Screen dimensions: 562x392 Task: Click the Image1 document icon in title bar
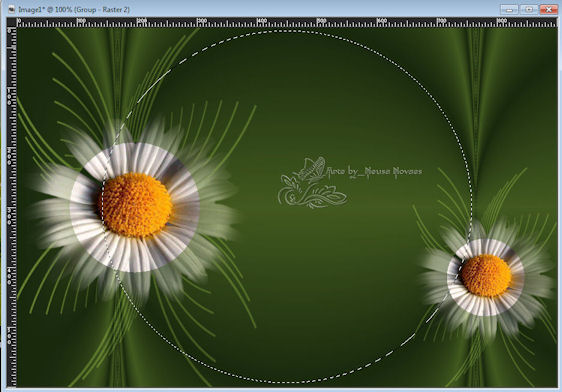[x=12, y=10]
